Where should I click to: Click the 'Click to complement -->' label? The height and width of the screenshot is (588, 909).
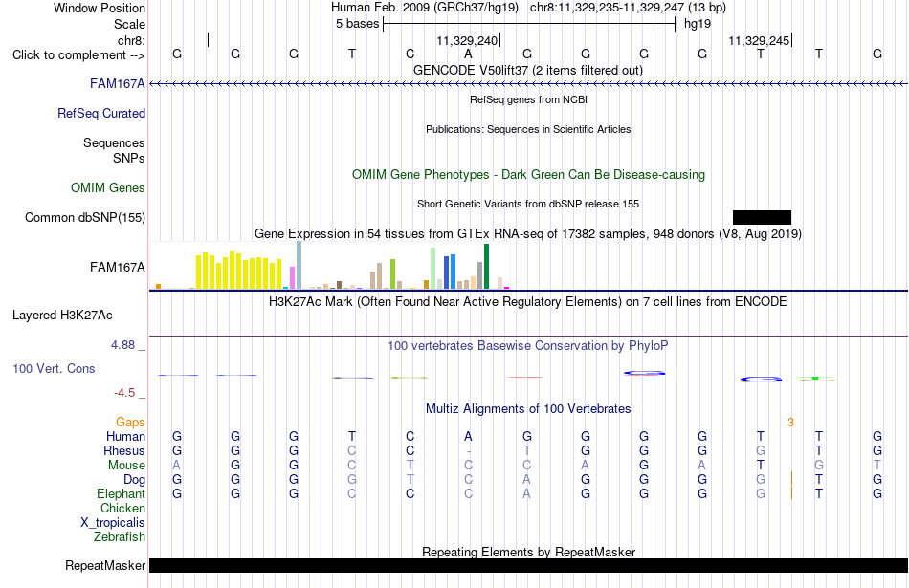coord(78,55)
